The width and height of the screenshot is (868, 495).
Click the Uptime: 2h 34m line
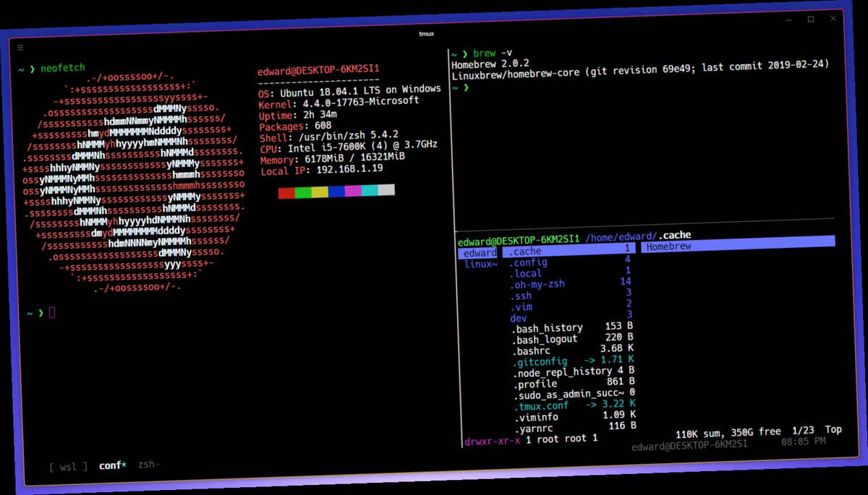coord(297,116)
